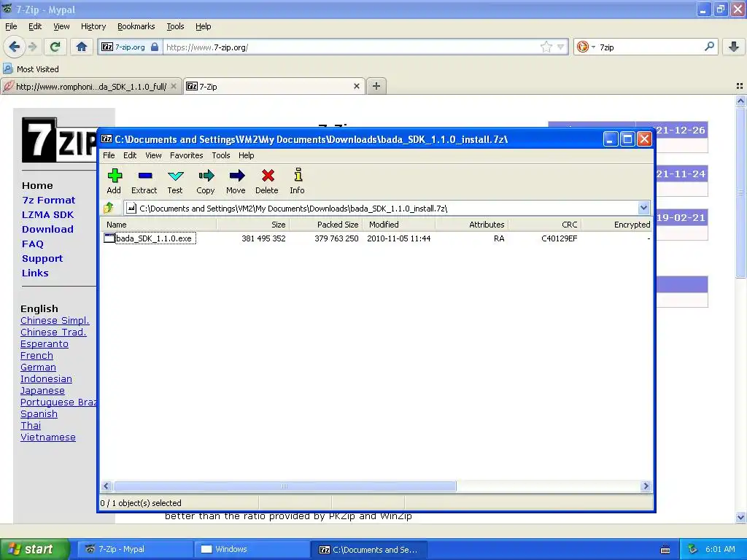Open the browser File menu
Screen dimensions: 747x560
pos(11,26)
